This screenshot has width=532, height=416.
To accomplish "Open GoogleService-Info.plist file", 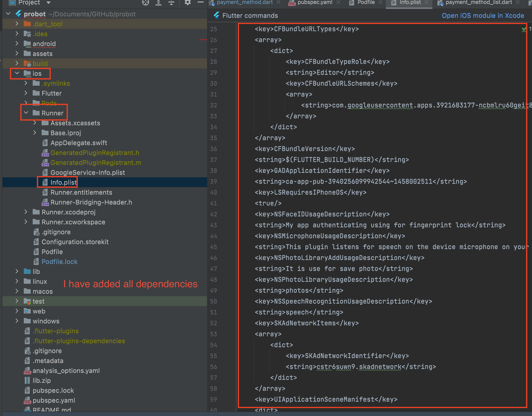I will coord(87,173).
